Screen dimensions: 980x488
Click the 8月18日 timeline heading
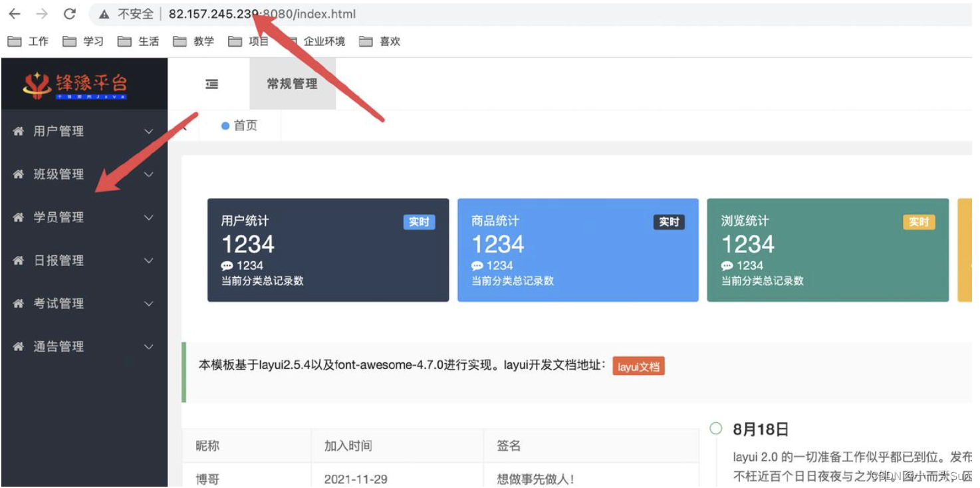tap(761, 429)
